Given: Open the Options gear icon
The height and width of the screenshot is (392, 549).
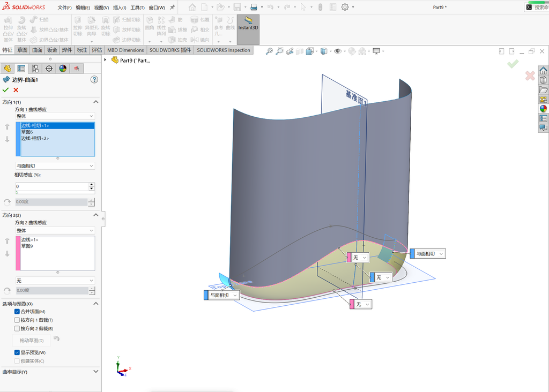Looking at the screenshot, I should click(x=345, y=7).
